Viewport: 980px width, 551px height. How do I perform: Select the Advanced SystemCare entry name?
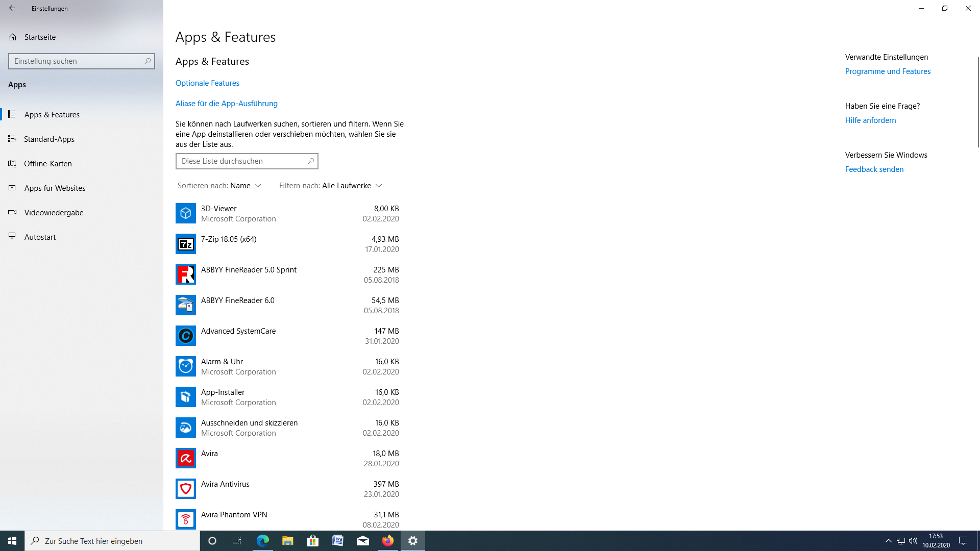(x=238, y=331)
